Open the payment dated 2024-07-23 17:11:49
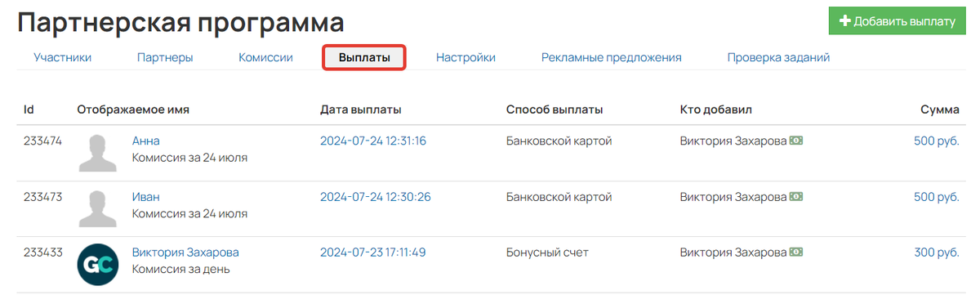 [373, 253]
